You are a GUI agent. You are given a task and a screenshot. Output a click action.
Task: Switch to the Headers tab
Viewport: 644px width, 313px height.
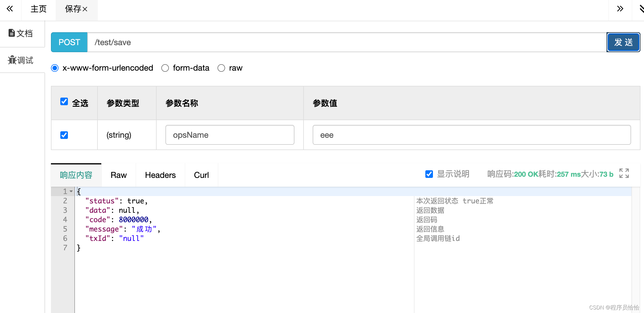click(x=160, y=175)
